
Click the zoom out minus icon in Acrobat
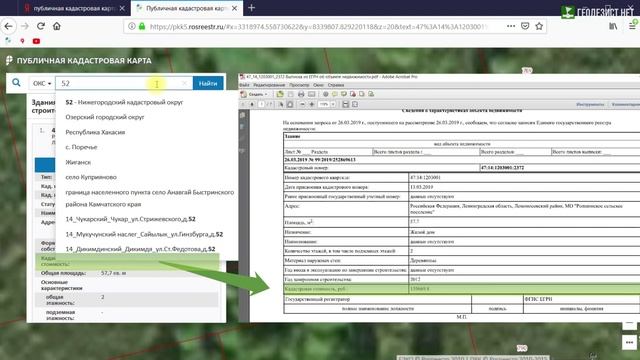pyautogui.click(x=302, y=104)
